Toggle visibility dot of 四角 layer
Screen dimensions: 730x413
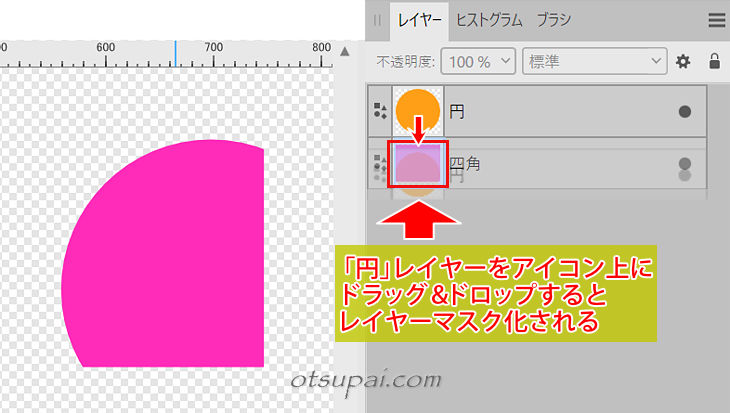click(685, 163)
